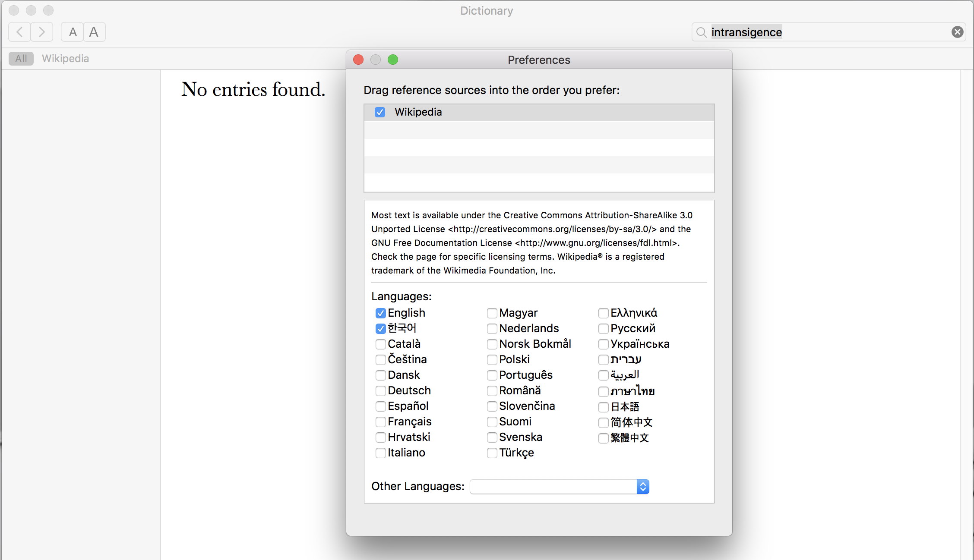The image size is (974, 560).
Task: Enable the Русский language checkbox
Action: (x=603, y=328)
